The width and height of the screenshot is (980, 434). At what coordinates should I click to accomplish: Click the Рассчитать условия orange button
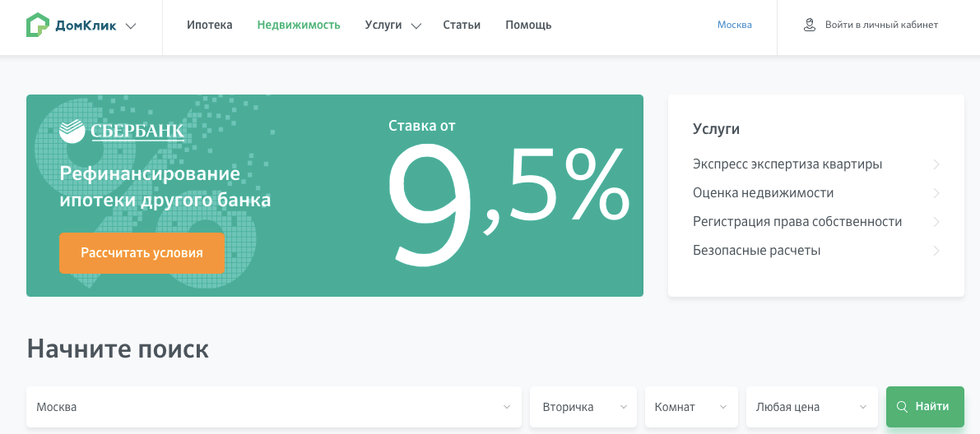click(x=142, y=253)
